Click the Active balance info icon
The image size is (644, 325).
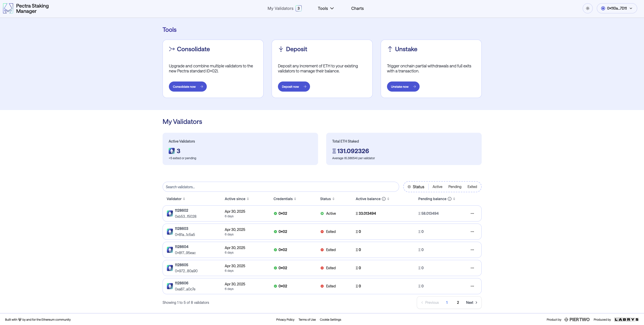pyautogui.click(x=384, y=199)
